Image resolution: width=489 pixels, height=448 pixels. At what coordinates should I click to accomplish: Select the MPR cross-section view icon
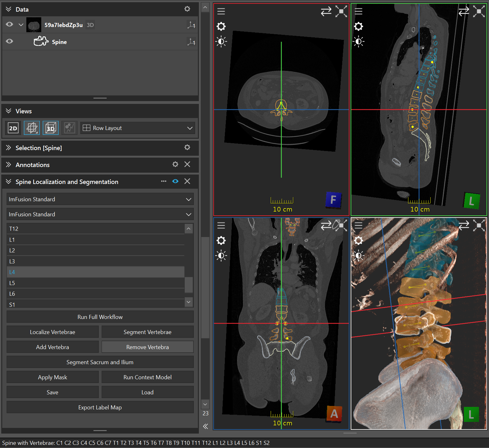point(32,128)
